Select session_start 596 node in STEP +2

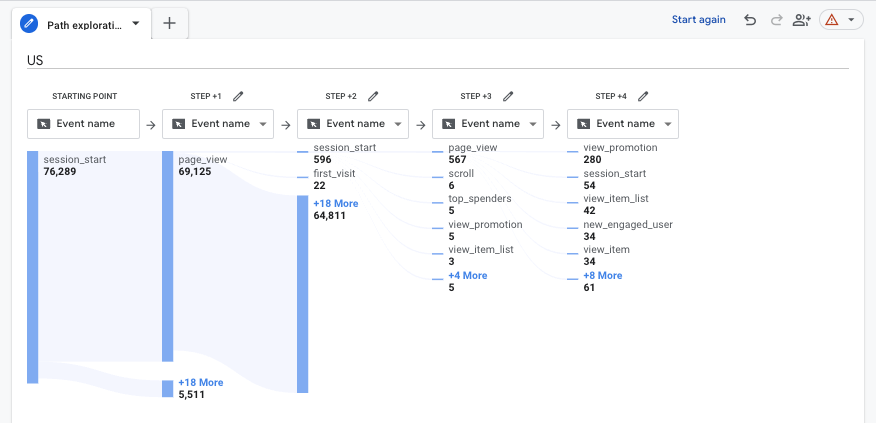[x=345, y=153]
